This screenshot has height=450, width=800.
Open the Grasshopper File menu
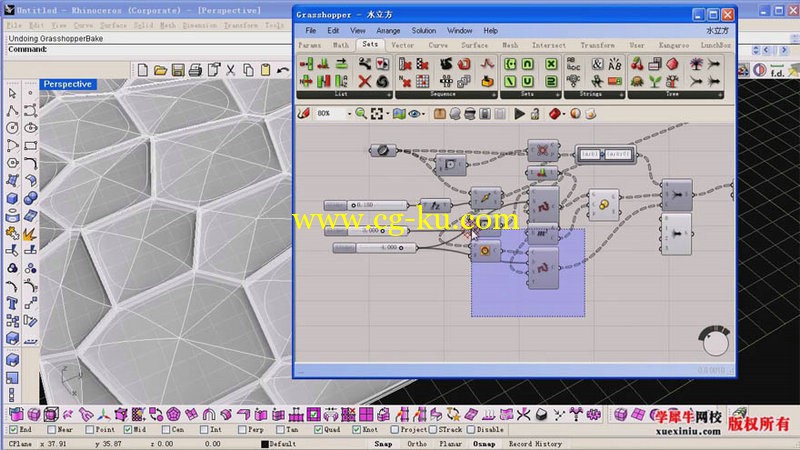(x=311, y=31)
